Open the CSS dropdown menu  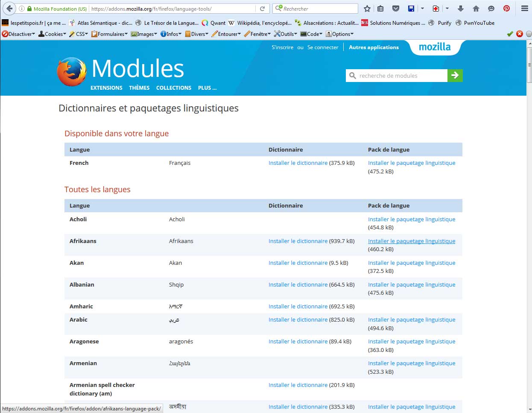pos(79,34)
